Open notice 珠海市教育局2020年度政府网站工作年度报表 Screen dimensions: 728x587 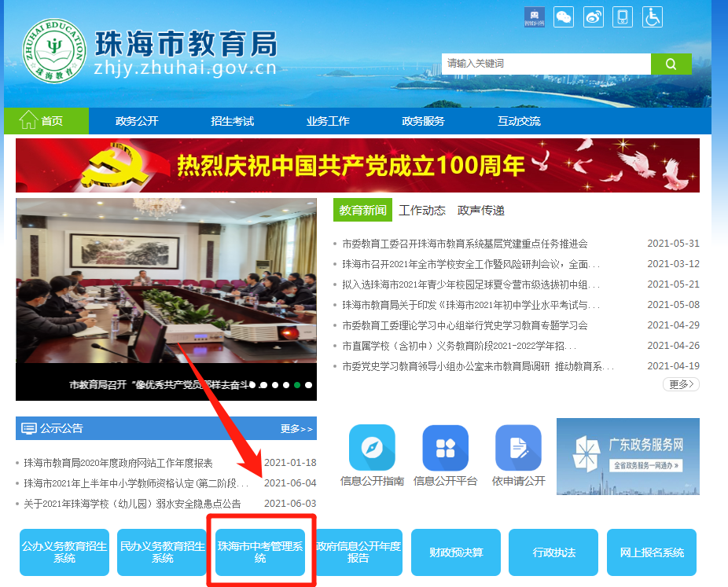coord(118,463)
